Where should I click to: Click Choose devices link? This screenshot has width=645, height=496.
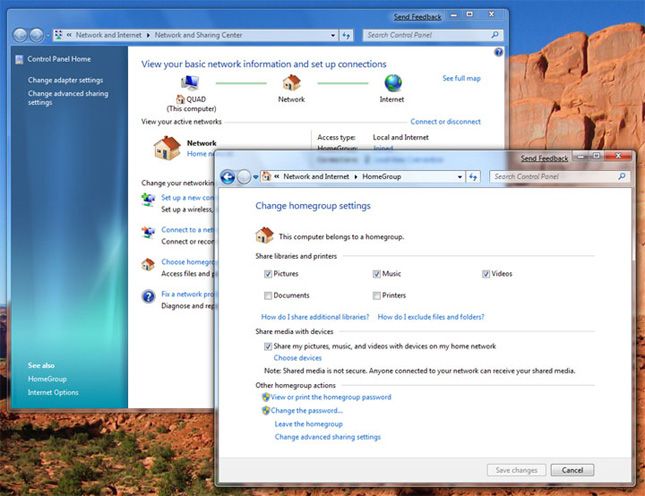[x=297, y=358]
